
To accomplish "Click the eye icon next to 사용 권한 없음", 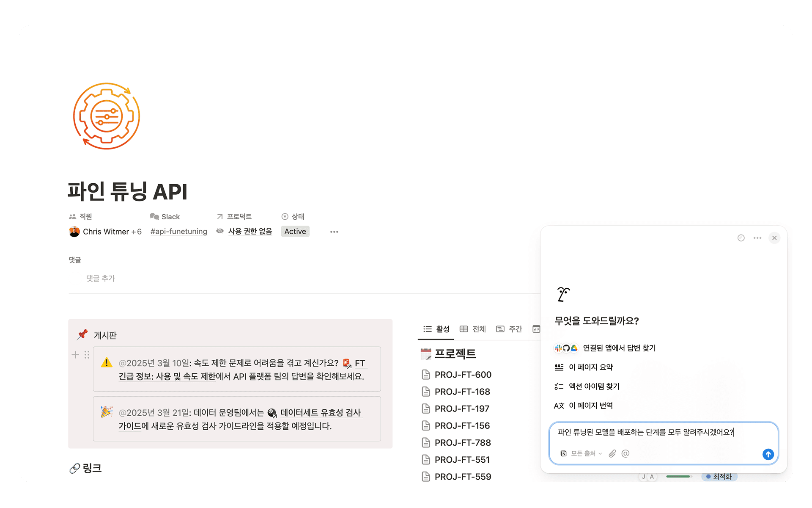I will tap(220, 231).
